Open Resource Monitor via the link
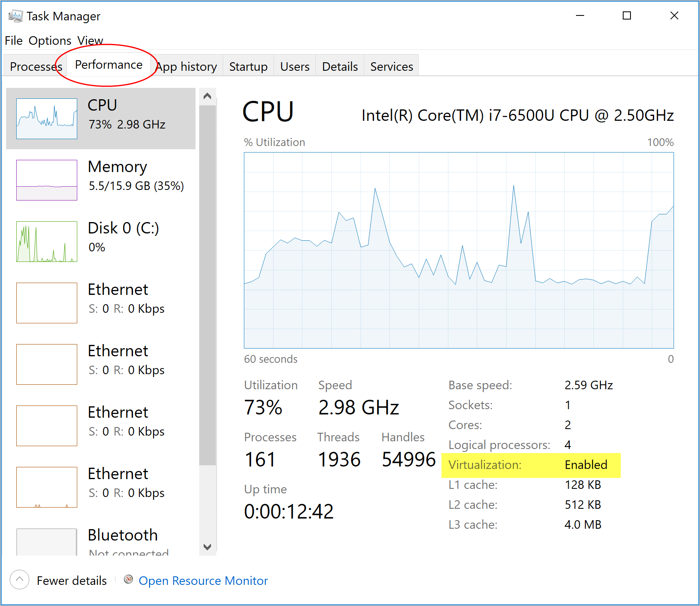Screen dimensions: 700x606 tap(203, 580)
